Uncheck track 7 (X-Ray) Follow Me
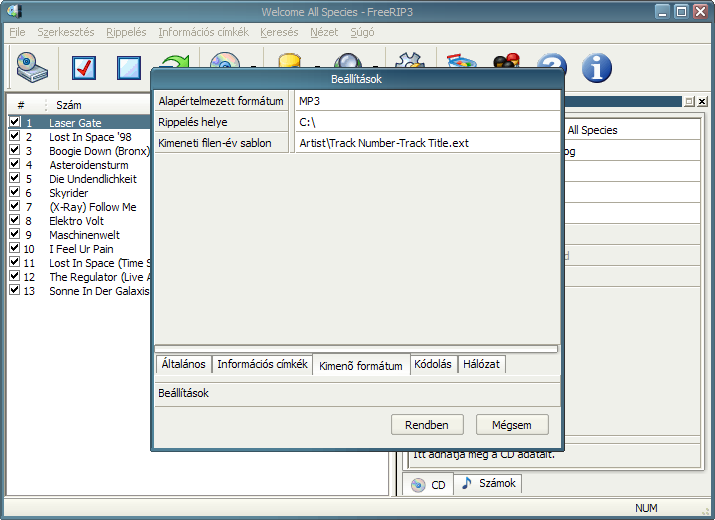 pyautogui.click(x=15, y=206)
